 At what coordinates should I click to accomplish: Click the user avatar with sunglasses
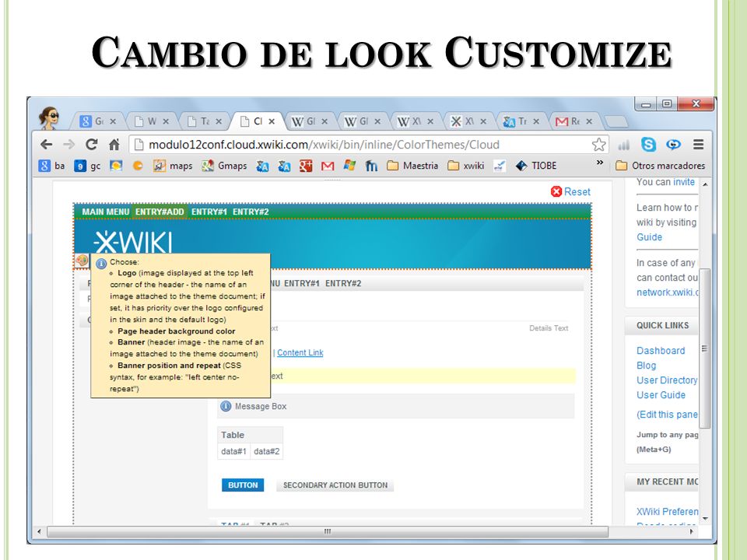pos(49,117)
